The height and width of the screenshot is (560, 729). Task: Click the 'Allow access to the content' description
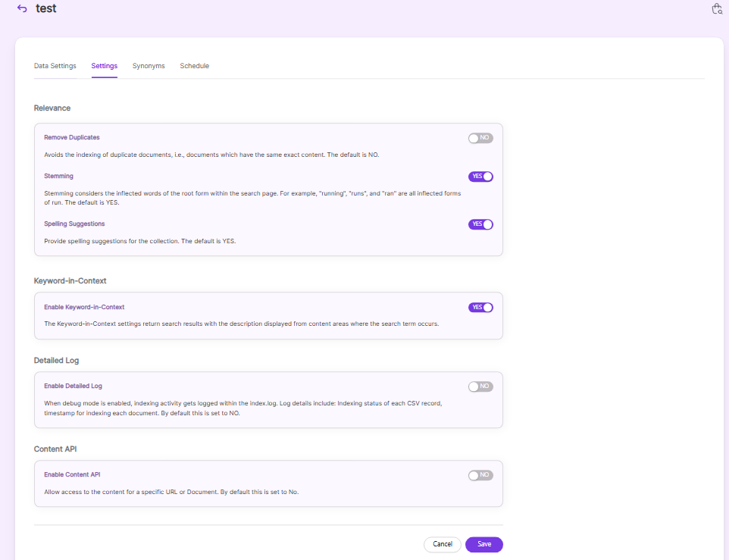pyautogui.click(x=171, y=492)
